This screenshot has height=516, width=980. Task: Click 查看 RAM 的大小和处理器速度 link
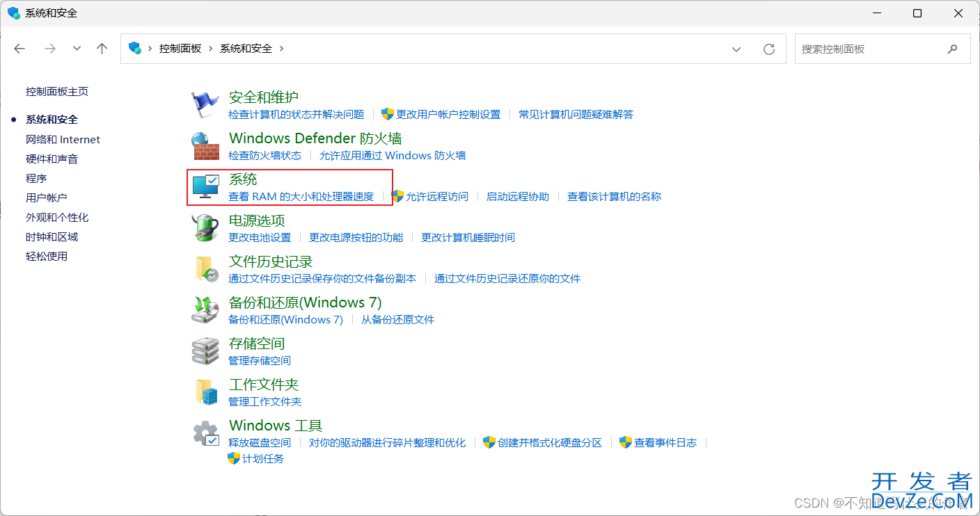[x=301, y=196]
